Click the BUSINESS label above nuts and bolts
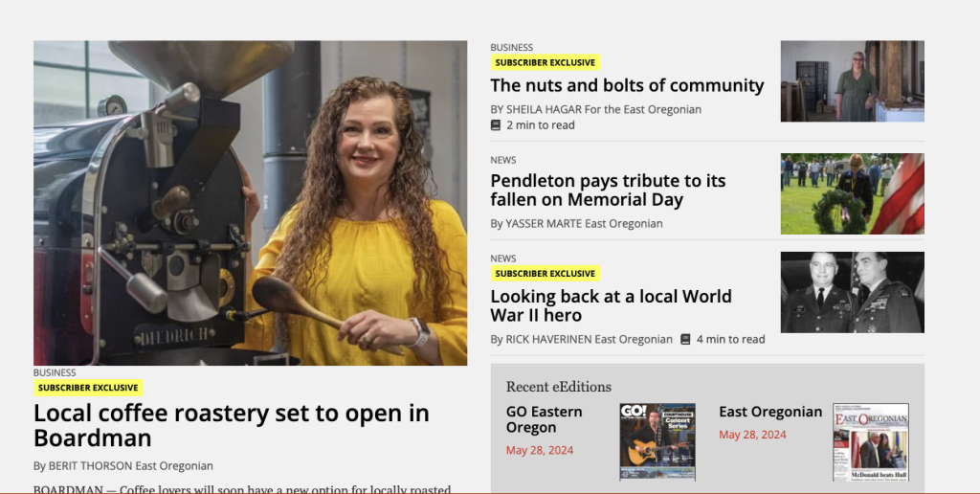The image size is (980, 494). [x=511, y=48]
